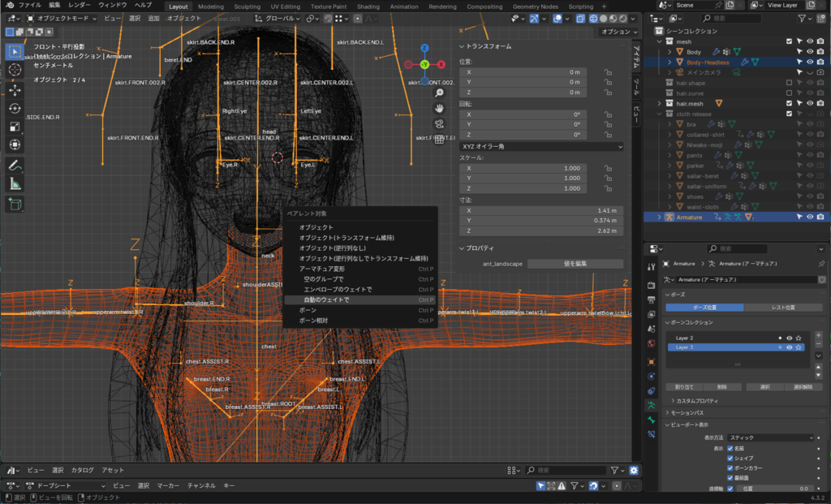Viewport: 831px width, 504px height.
Task: Click the レスト位置 button
Action: point(781,308)
